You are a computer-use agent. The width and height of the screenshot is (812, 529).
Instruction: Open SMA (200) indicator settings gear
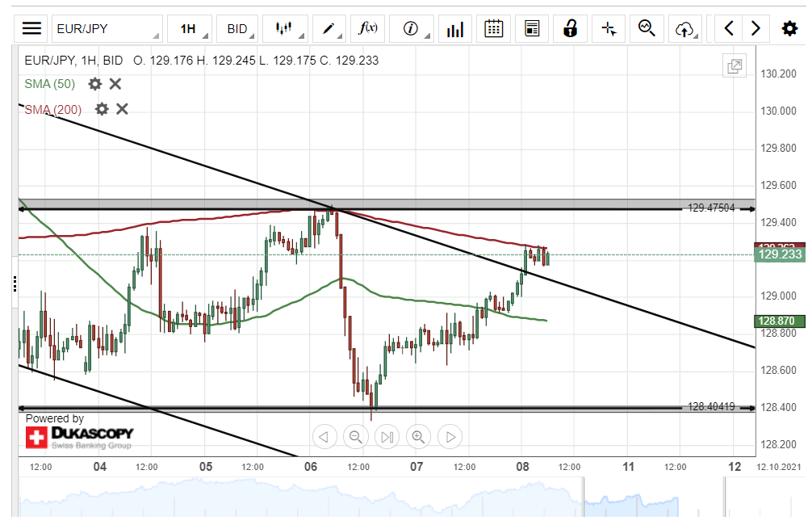coord(102,109)
